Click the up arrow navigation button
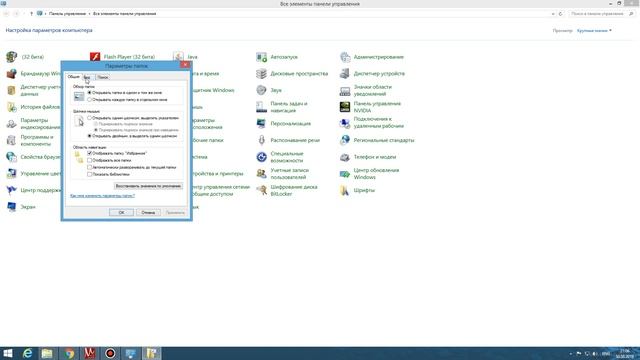Viewport: 640px width, 360px height. tap(31, 14)
